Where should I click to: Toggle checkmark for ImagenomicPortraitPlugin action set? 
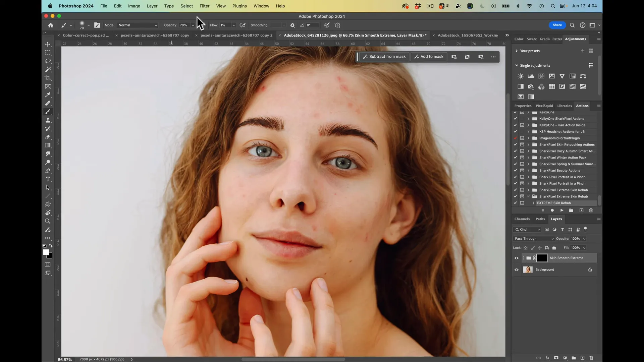coord(515,138)
